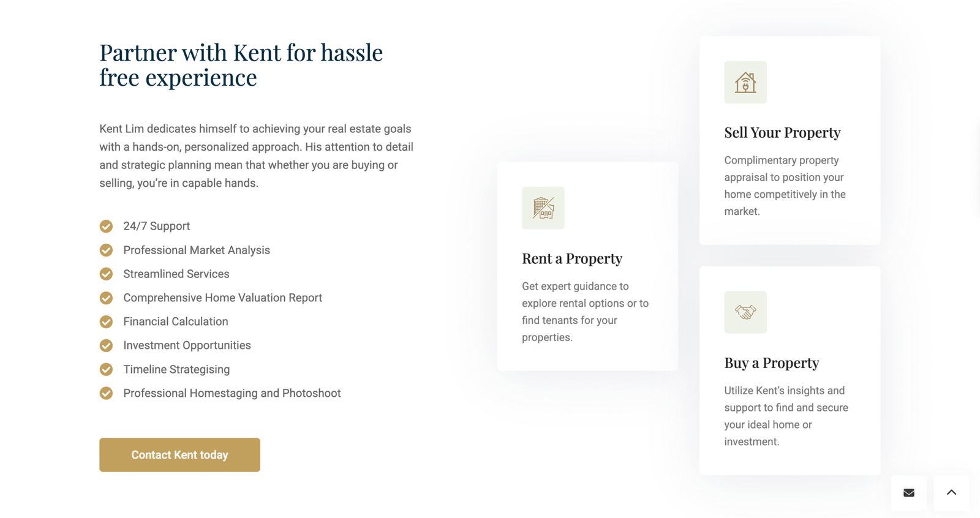Click checkmark icon beside Streamlined Services
The width and height of the screenshot is (980, 518).
click(106, 274)
